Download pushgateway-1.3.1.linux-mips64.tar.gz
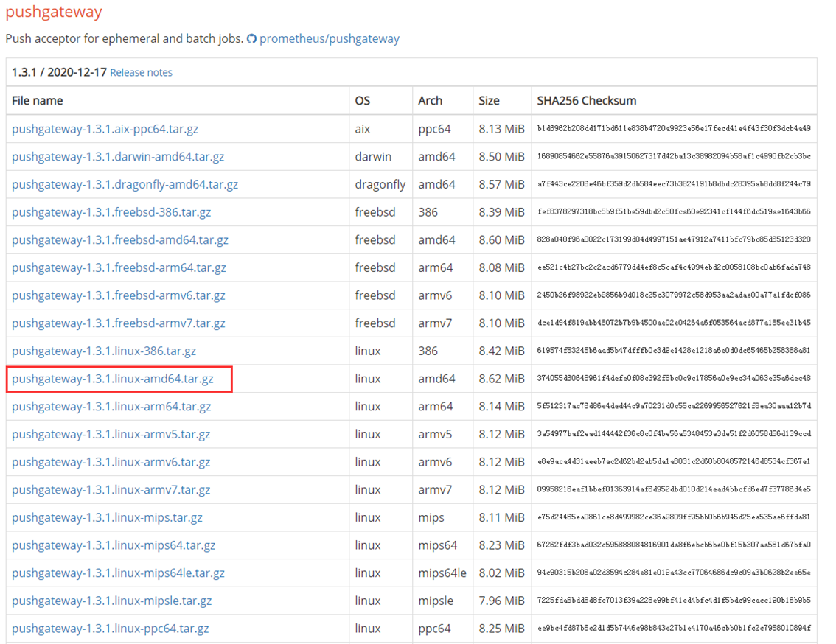This screenshot has width=836, height=644. pyautogui.click(x=114, y=545)
